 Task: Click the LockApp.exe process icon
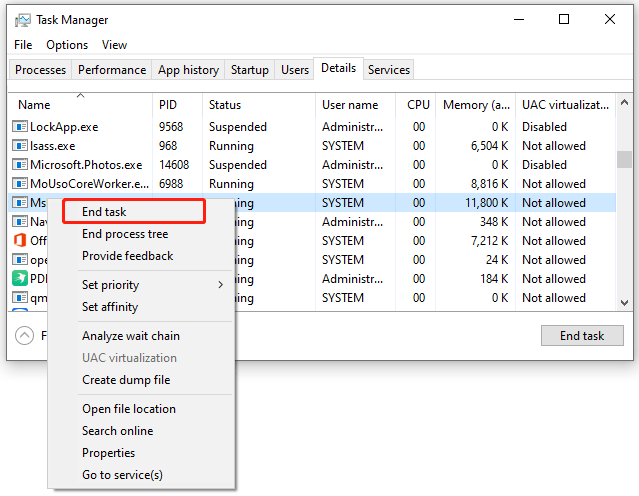(20, 127)
